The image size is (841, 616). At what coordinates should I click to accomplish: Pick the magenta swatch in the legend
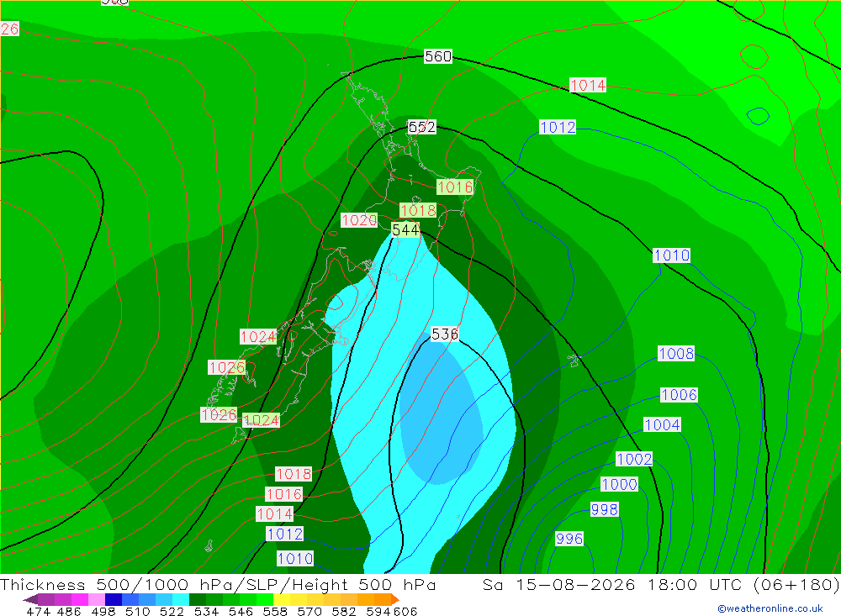pos(79,599)
